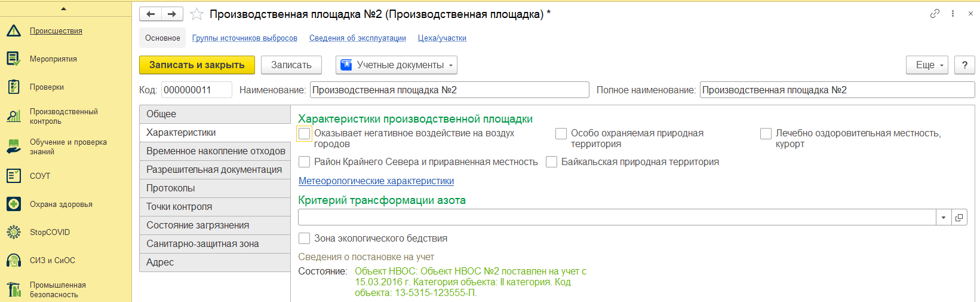Image resolution: width=980 pixels, height=302 pixels.
Task: Switch to Основное tab
Action: (162, 38)
